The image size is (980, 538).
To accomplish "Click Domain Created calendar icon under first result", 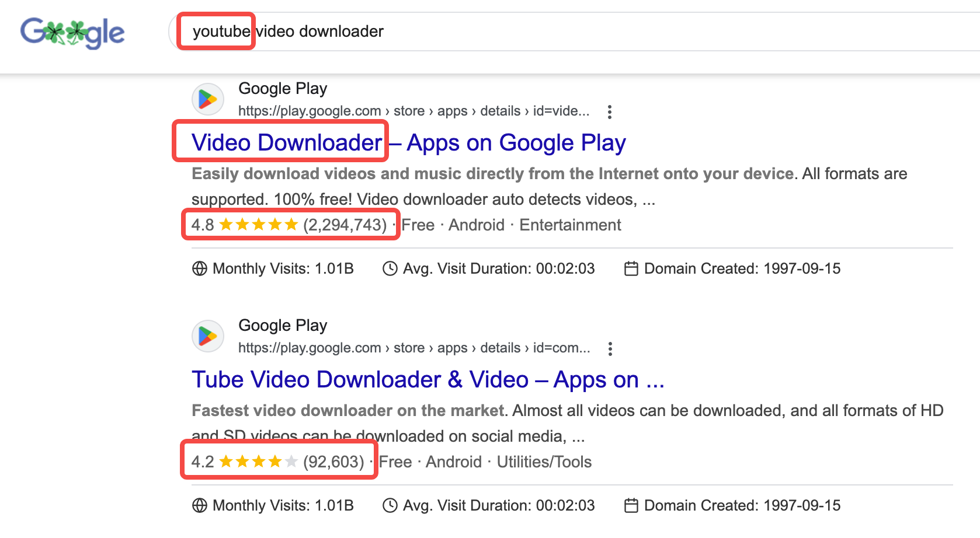I will pyautogui.click(x=631, y=268).
